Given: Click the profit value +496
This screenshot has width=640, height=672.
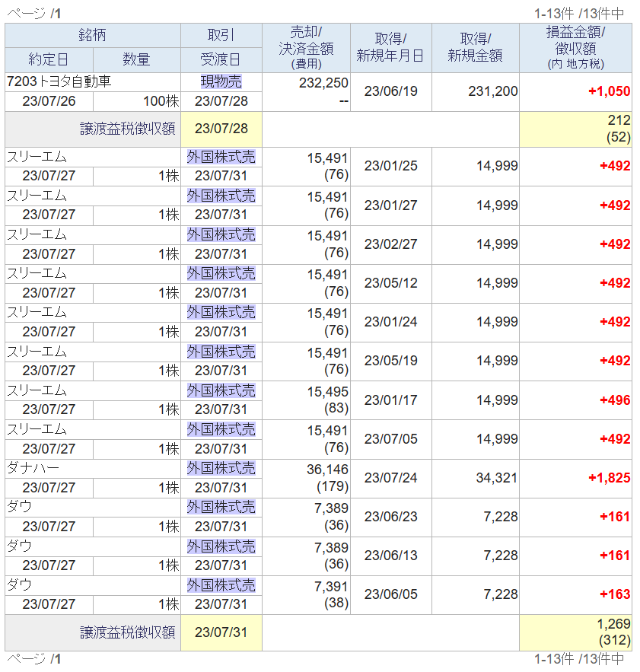Looking at the screenshot, I should click(615, 400).
